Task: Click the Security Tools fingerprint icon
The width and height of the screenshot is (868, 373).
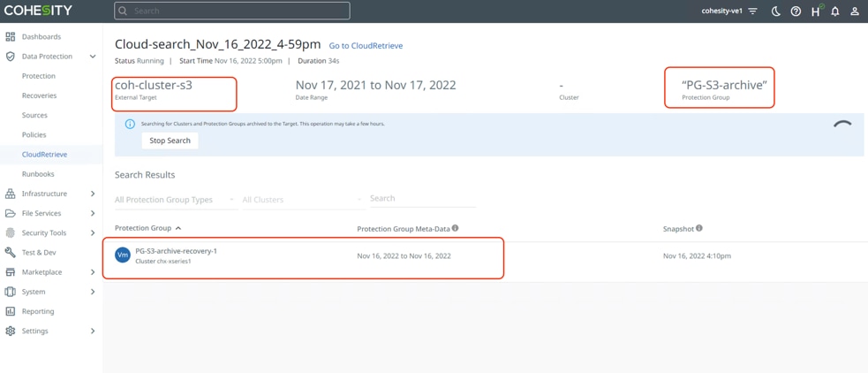Action: (10, 232)
